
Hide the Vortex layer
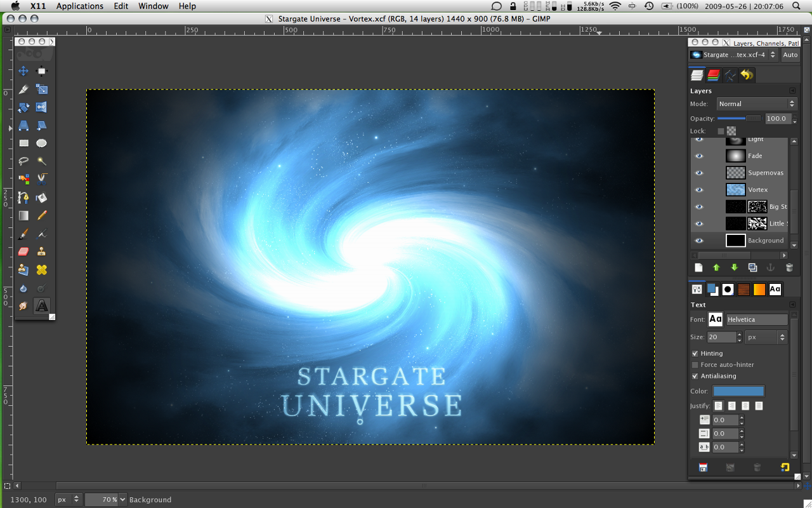pyautogui.click(x=699, y=190)
